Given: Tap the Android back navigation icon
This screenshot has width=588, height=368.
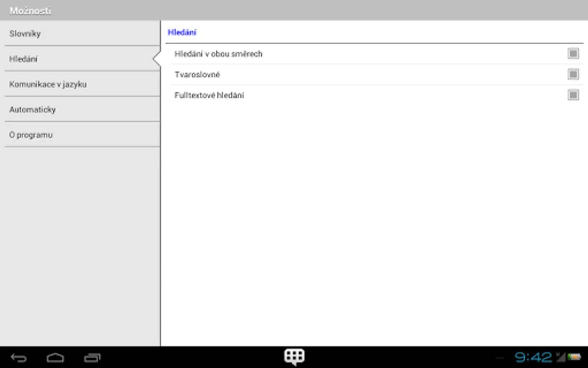Looking at the screenshot, I should (19, 358).
